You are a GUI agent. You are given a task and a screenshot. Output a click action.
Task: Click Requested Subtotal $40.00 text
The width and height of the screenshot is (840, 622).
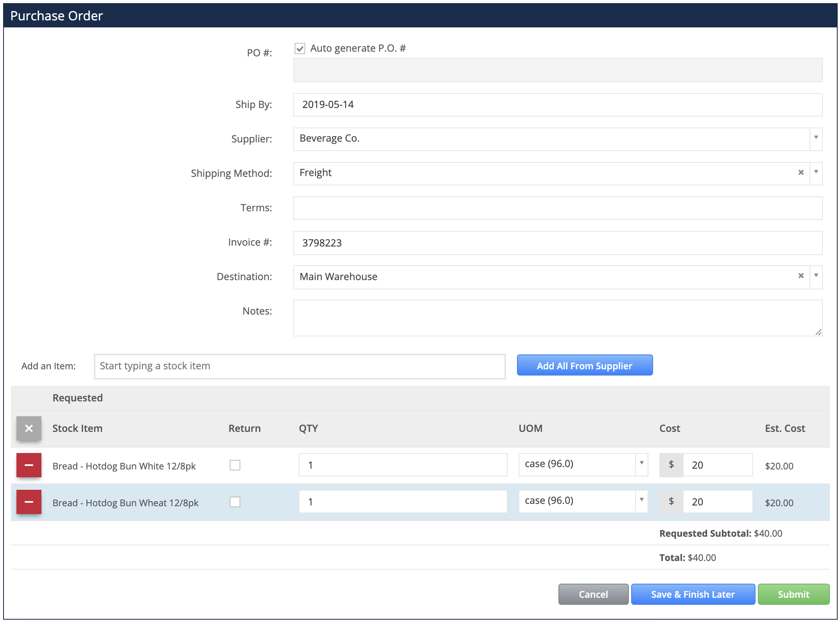pos(721,533)
